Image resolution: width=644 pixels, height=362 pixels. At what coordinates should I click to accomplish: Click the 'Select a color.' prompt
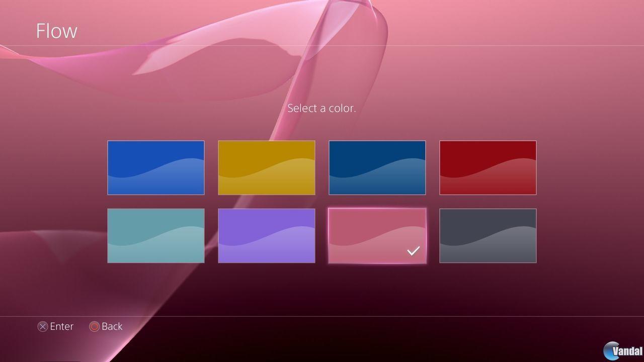[321, 108]
